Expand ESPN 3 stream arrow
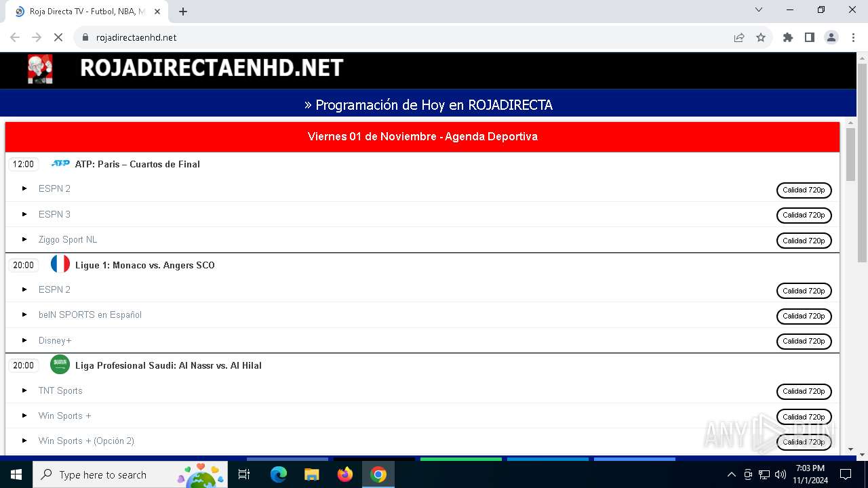Image resolution: width=868 pixels, height=488 pixels. pos(24,214)
